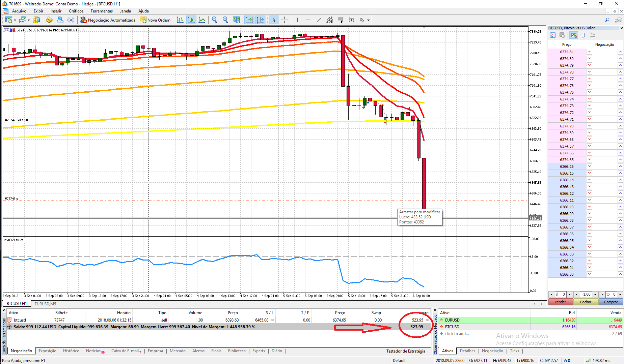
Task: Decrease the take profit value
Action: click(x=602, y=295)
